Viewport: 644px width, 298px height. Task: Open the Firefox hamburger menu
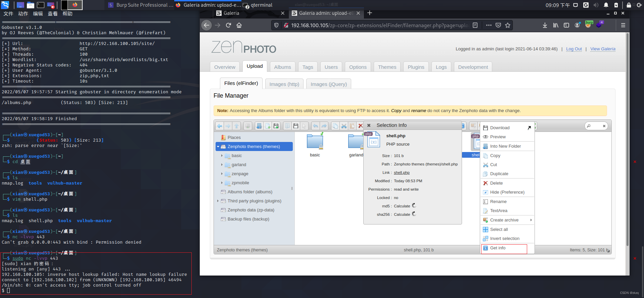point(623,25)
